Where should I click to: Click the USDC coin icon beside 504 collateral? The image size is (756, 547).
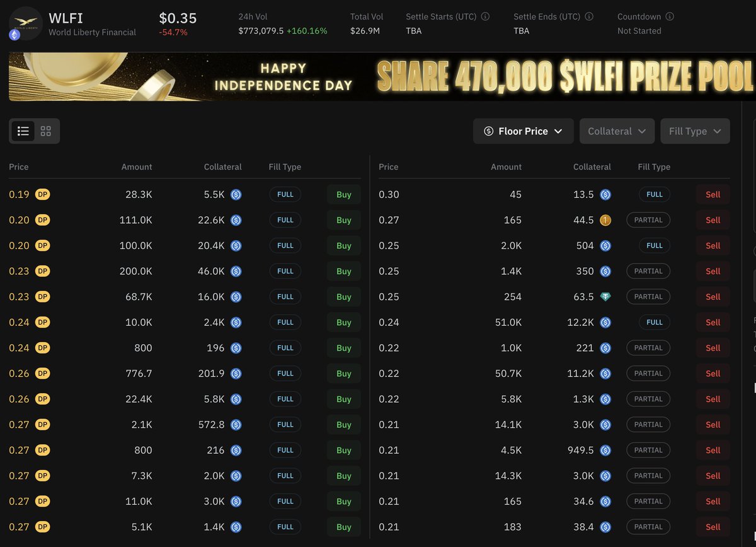605,246
